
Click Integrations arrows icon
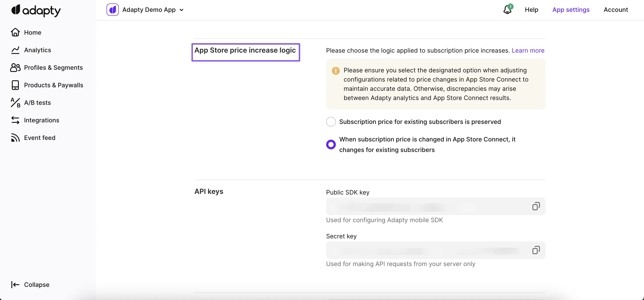15,120
